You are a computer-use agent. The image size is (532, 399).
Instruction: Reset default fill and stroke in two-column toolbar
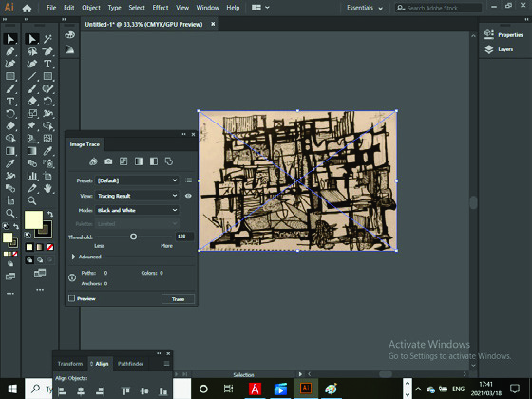pos(28,235)
